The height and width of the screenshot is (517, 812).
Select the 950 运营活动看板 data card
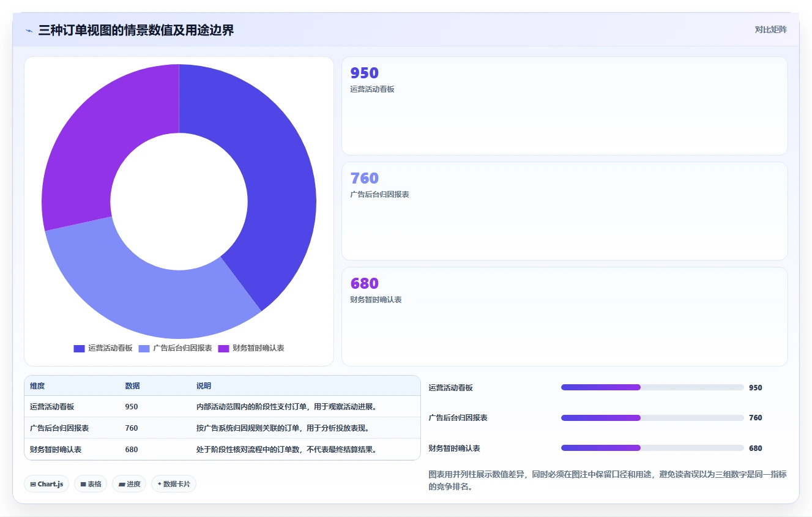click(564, 106)
